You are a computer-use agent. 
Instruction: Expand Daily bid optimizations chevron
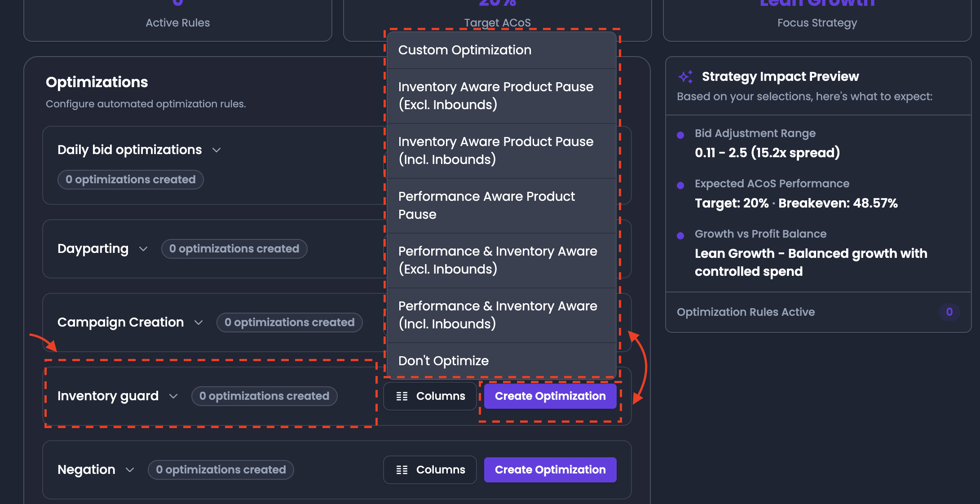216,150
